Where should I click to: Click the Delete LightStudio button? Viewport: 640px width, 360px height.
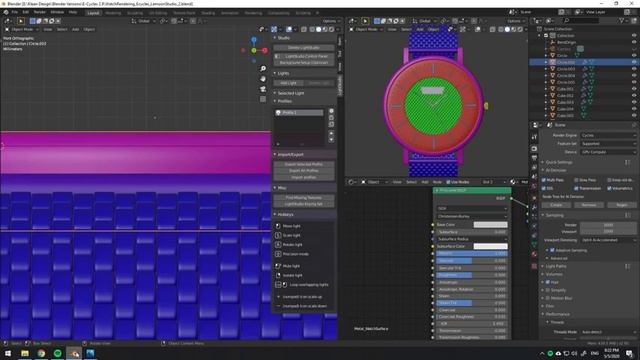(304, 48)
